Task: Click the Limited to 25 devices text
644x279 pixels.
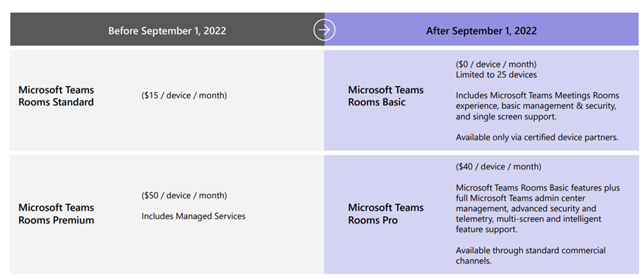Action: pos(496,75)
